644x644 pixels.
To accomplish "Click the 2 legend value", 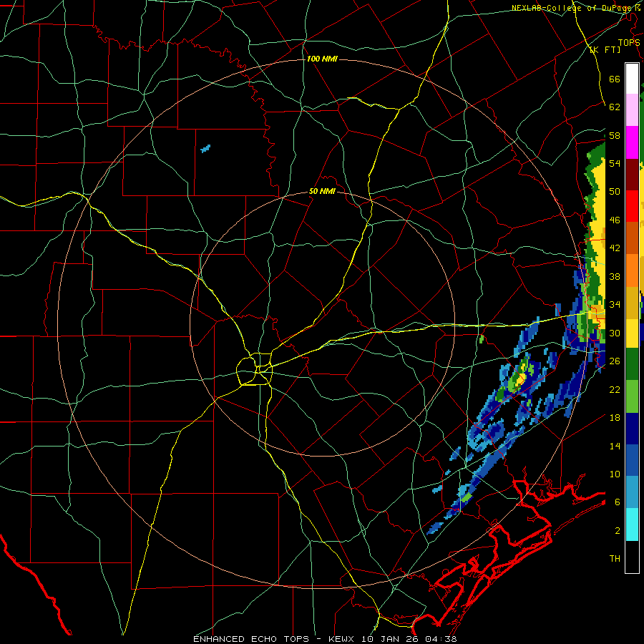I will pos(618,531).
